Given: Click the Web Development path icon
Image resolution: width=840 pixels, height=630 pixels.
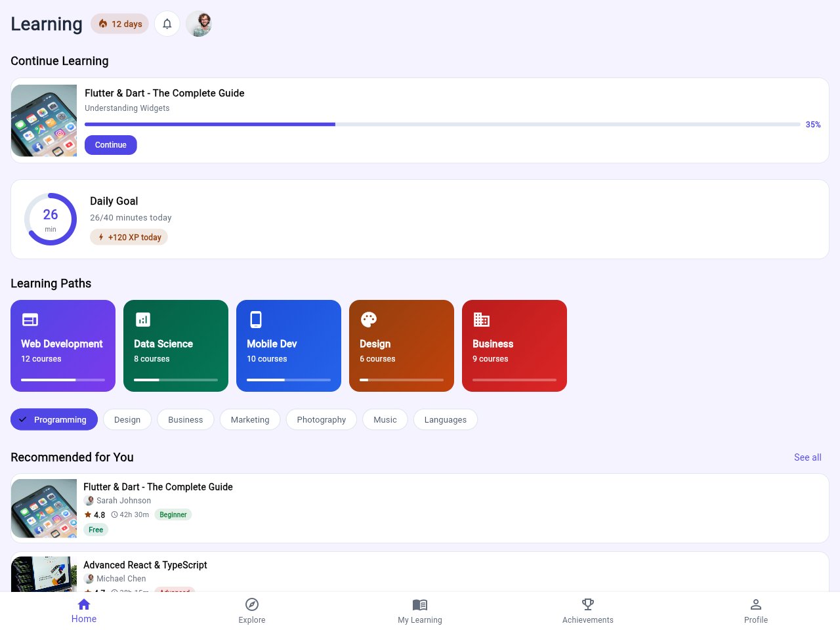Looking at the screenshot, I should tap(30, 320).
